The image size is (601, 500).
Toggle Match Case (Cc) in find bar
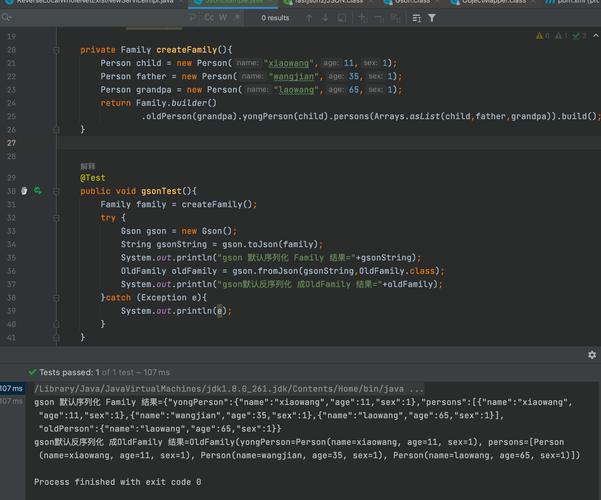(209, 18)
